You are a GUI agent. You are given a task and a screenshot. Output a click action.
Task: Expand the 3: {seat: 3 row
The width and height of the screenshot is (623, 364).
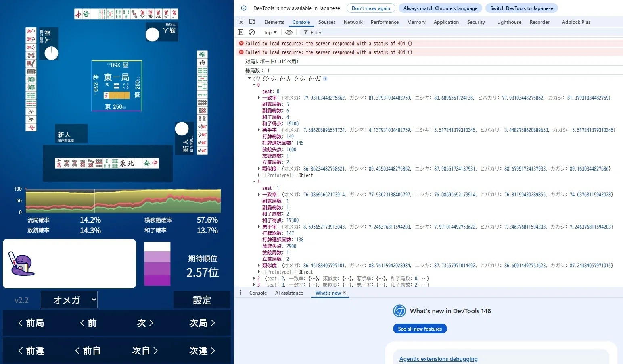tap(254, 285)
